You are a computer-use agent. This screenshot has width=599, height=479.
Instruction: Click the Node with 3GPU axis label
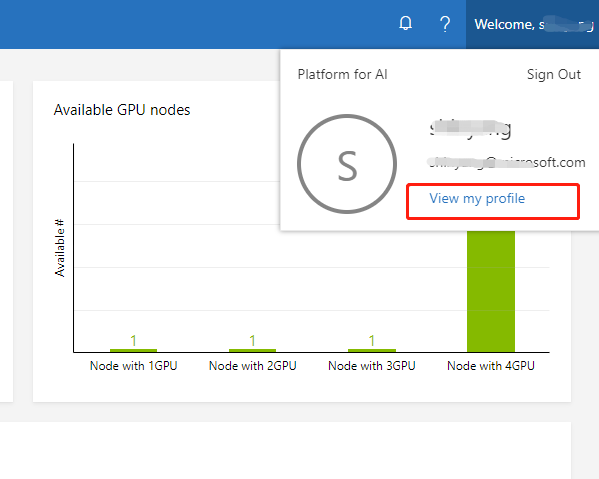tap(372, 366)
